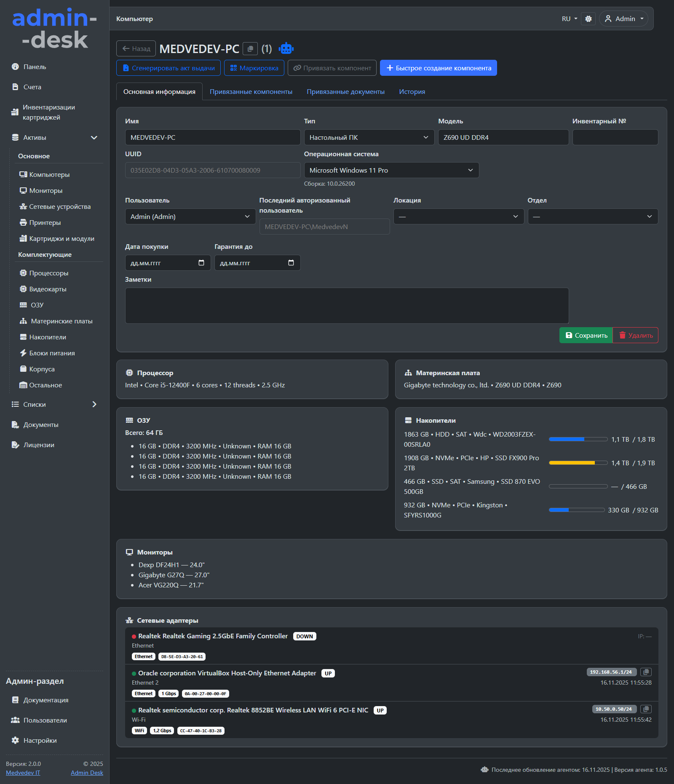Copy the 192.168.56.1/24 IP address
This screenshot has height=784, width=674.
646,672
